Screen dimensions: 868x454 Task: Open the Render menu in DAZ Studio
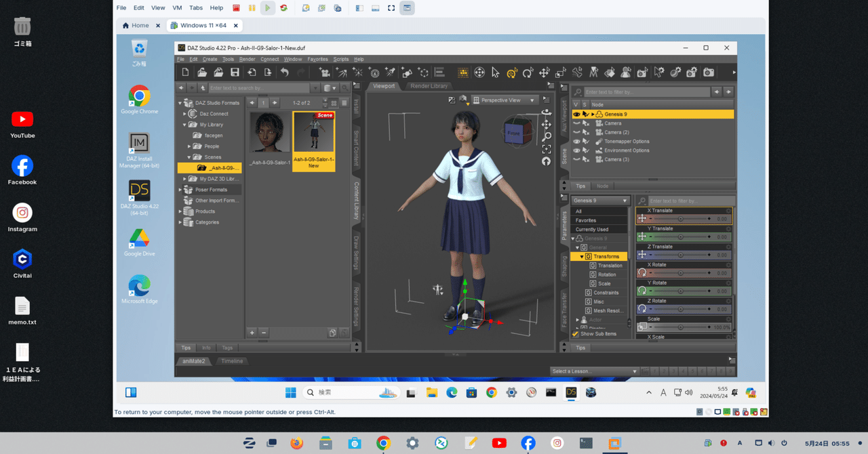coord(247,59)
